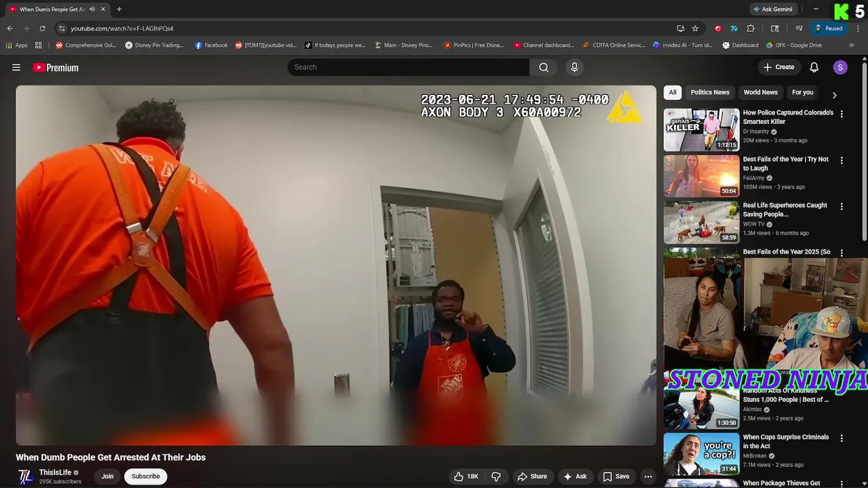Subscribe to ThisIsLife
Image resolution: width=868 pixels, height=488 pixels.
(146, 476)
